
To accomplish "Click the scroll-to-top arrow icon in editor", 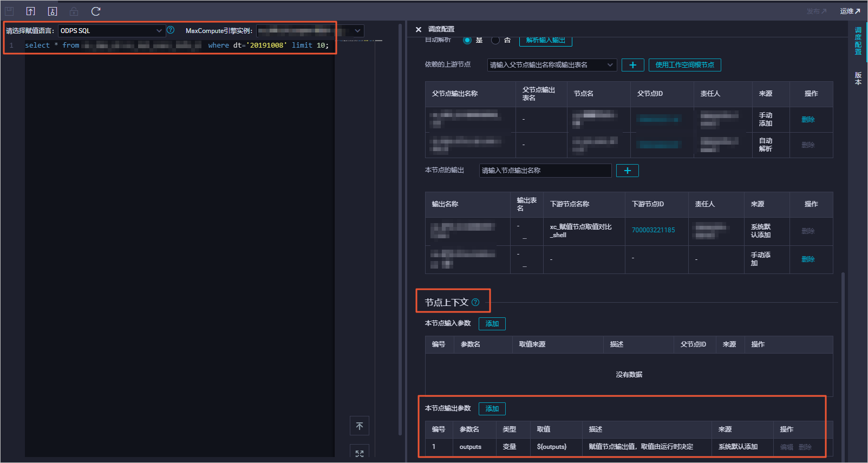I will [360, 426].
